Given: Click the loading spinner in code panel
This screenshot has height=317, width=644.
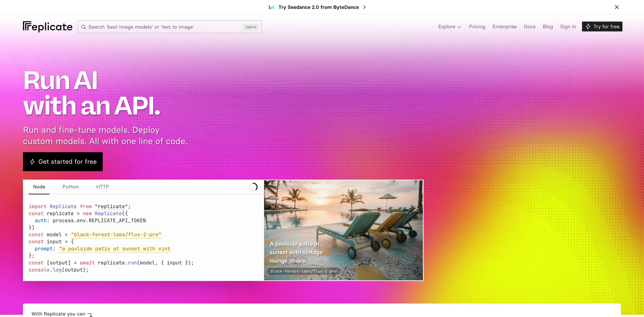Looking at the screenshot, I should pos(253,187).
